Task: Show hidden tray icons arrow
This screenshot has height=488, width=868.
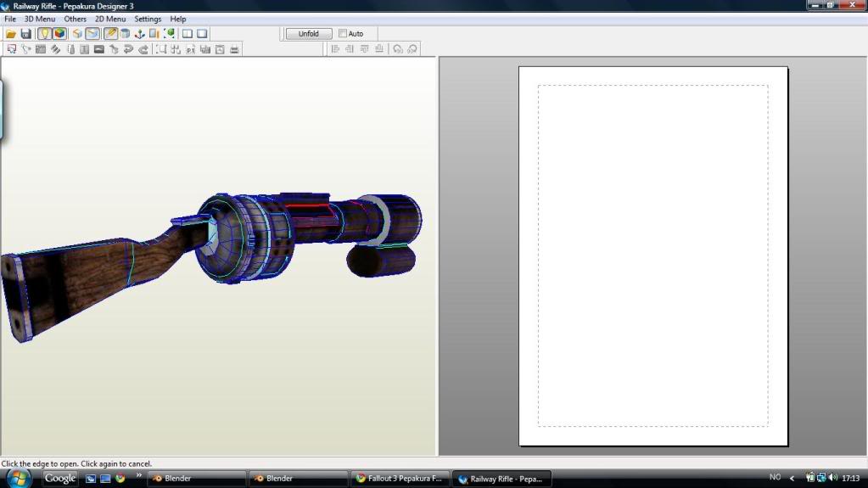Action: click(x=792, y=478)
